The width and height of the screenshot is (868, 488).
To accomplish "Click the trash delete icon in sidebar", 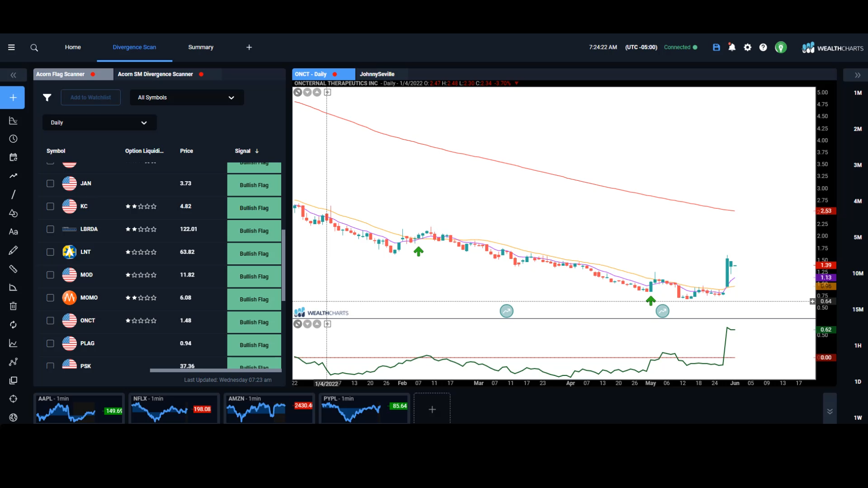I will pos(13,306).
